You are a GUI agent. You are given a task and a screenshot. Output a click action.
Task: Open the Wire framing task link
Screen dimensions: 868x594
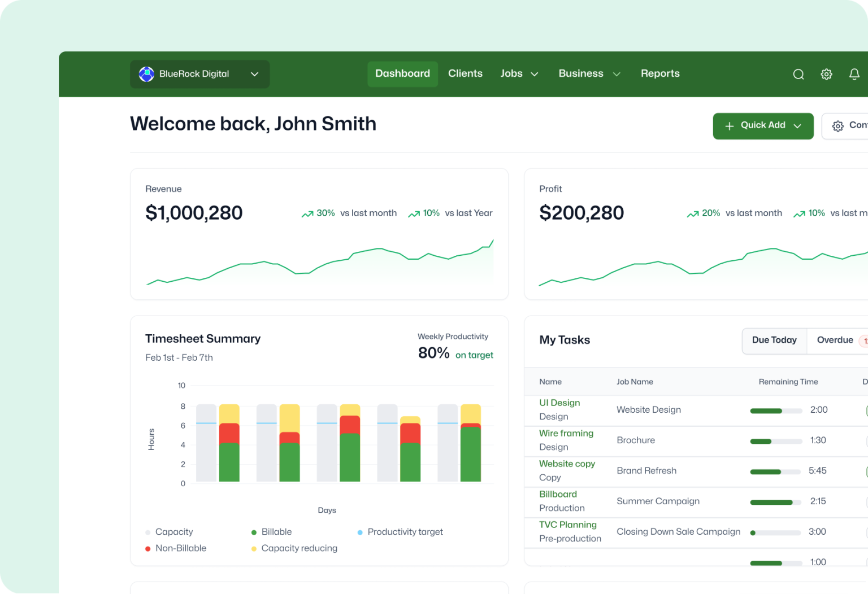pyautogui.click(x=566, y=433)
